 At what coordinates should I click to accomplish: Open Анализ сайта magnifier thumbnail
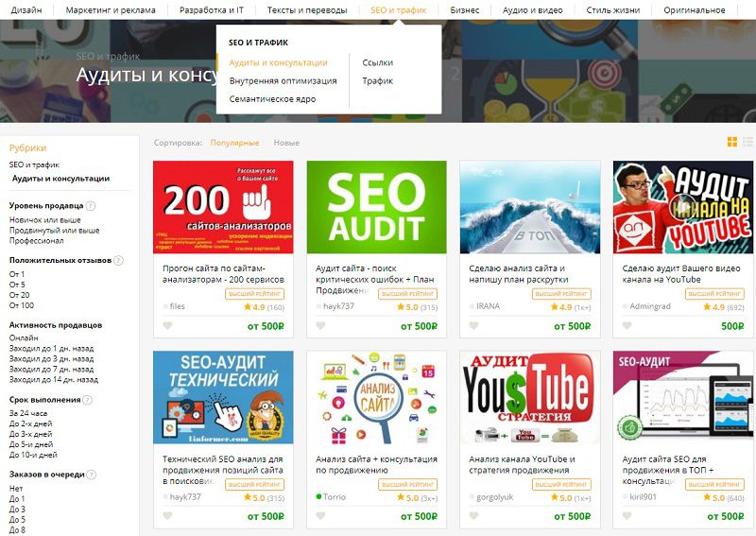[376, 397]
